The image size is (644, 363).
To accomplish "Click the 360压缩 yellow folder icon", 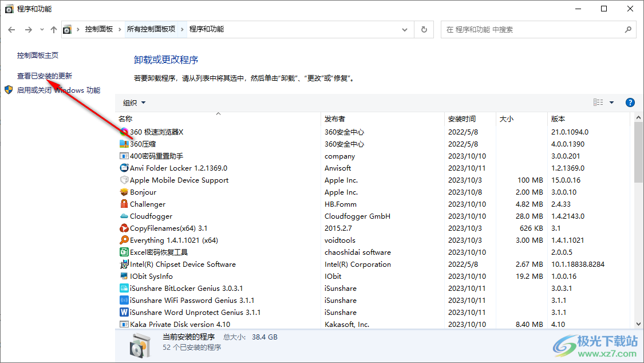I will click(124, 144).
